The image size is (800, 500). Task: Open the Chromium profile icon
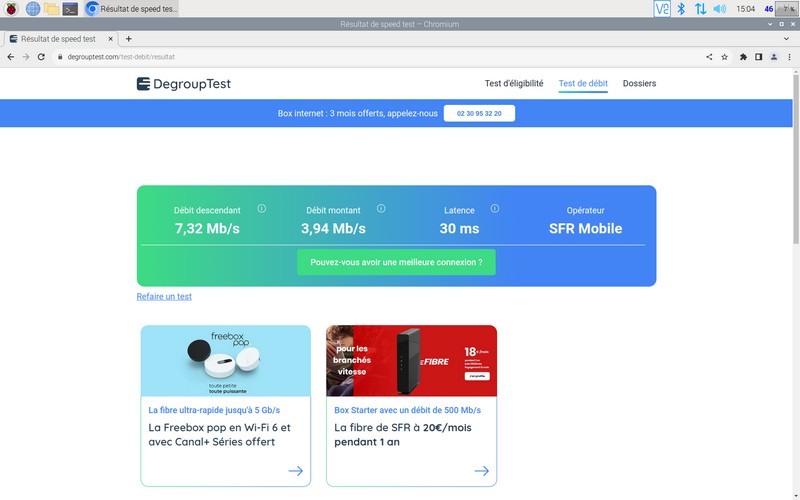pos(774,57)
